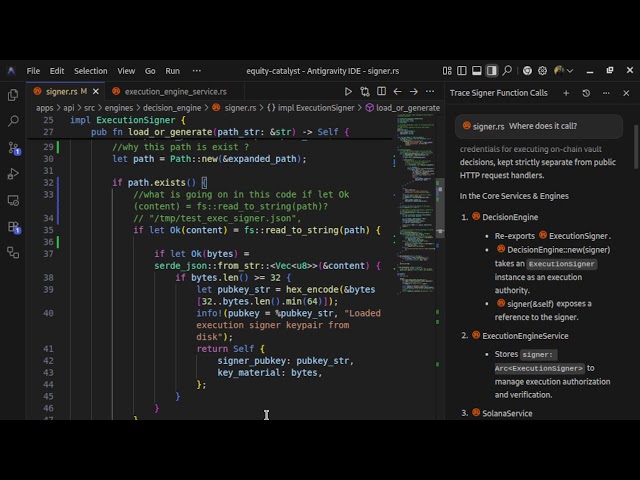Click 'return Self {' on line 41

click(x=231, y=349)
